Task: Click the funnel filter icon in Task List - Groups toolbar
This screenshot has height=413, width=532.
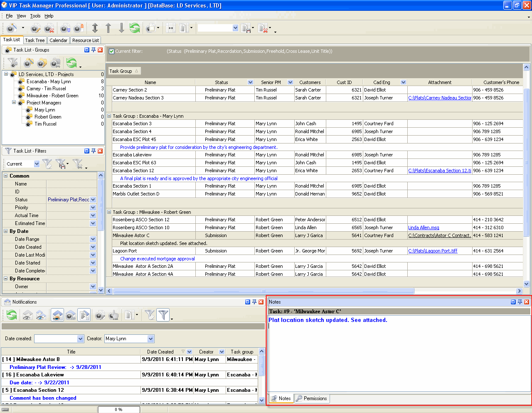Action: coord(13,63)
